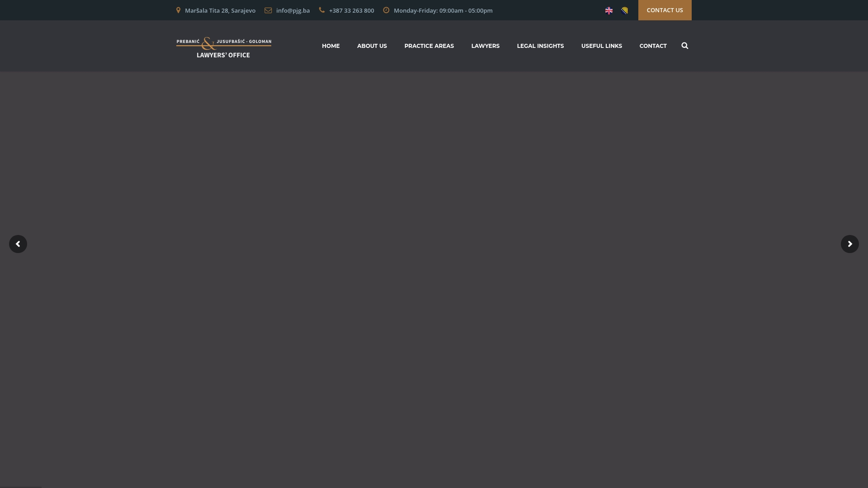Viewport: 868px width, 488px height.
Task: Open the About Us menu
Action: click(x=372, y=46)
